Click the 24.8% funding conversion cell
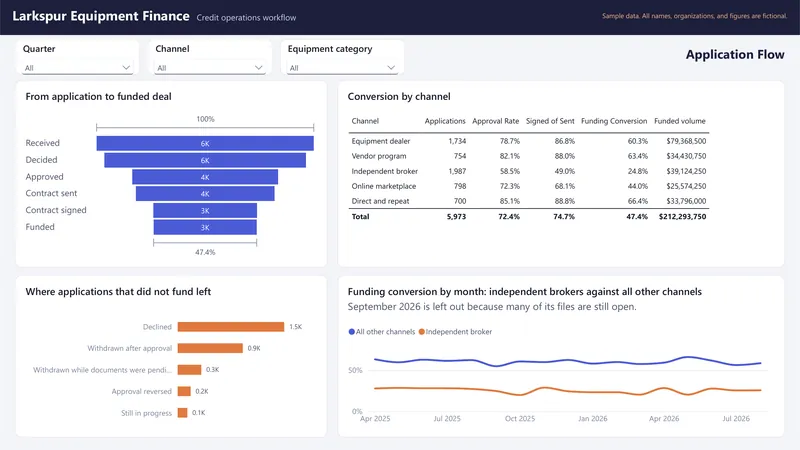 (x=638, y=171)
